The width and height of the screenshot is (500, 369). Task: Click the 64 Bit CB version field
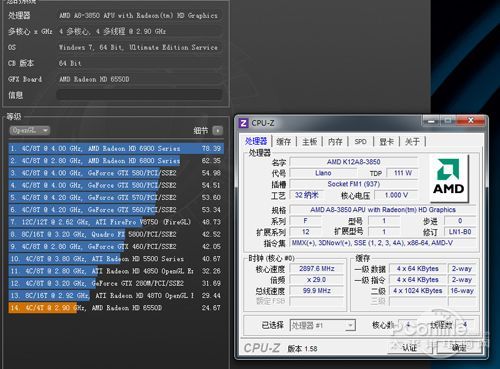click(x=139, y=63)
